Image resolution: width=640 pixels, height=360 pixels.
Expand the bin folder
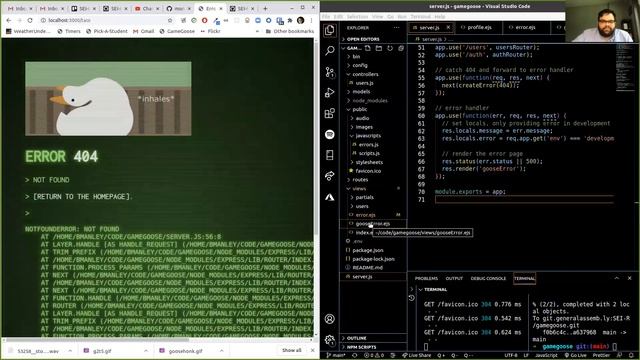[x=356, y=56]
